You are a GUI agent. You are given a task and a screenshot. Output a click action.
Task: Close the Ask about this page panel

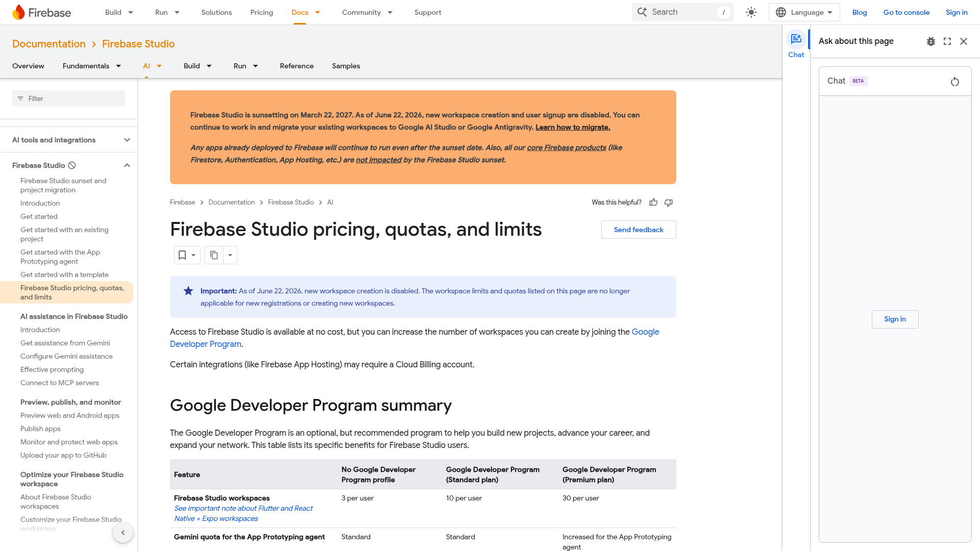coord(964,41)
